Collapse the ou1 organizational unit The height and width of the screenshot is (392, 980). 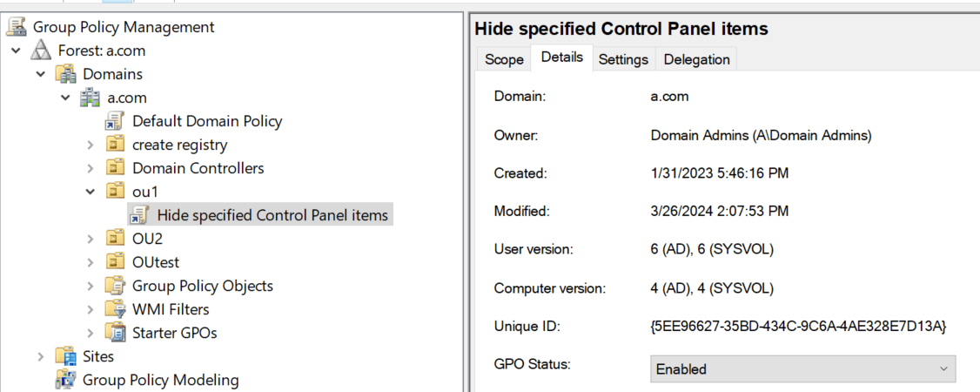pos(91,192)
